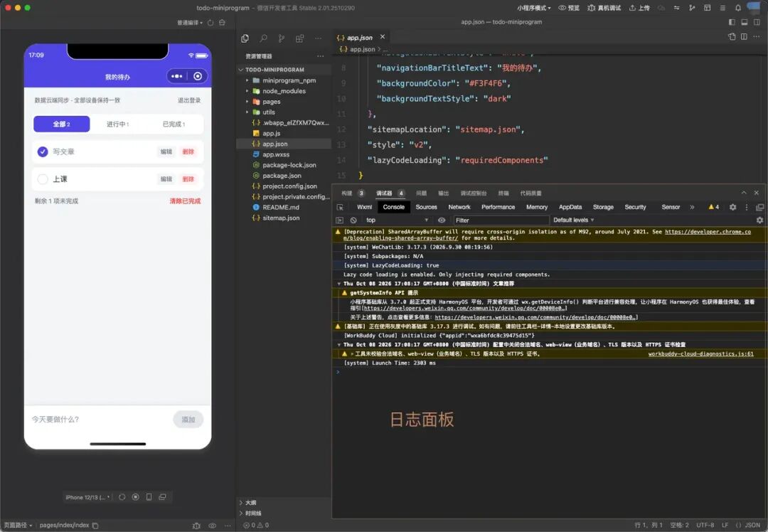Select the element inspector arrow icon in debugger
The image size is (768, 532).
click(340, 207)
